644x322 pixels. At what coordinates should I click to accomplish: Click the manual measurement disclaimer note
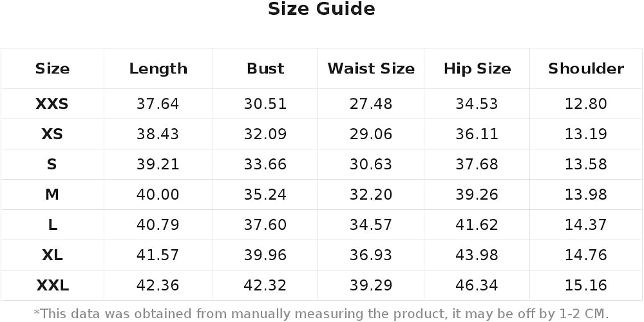point(321,314)
